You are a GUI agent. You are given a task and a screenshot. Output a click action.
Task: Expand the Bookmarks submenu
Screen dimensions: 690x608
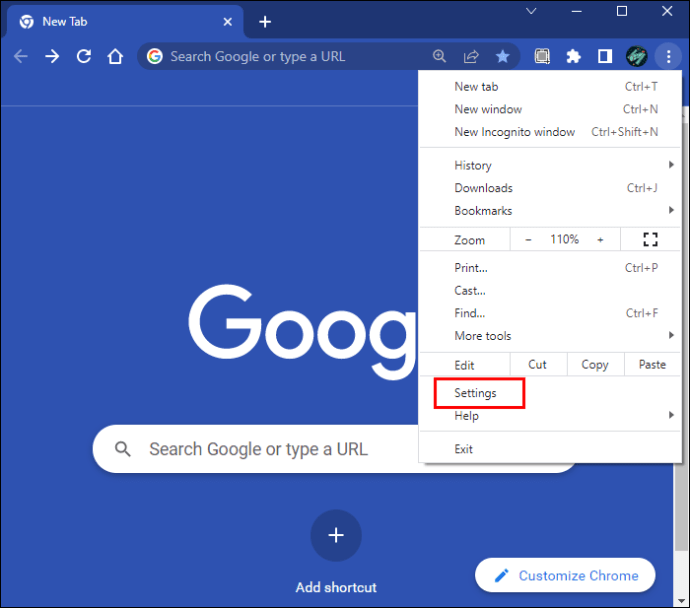coord(550,211)
